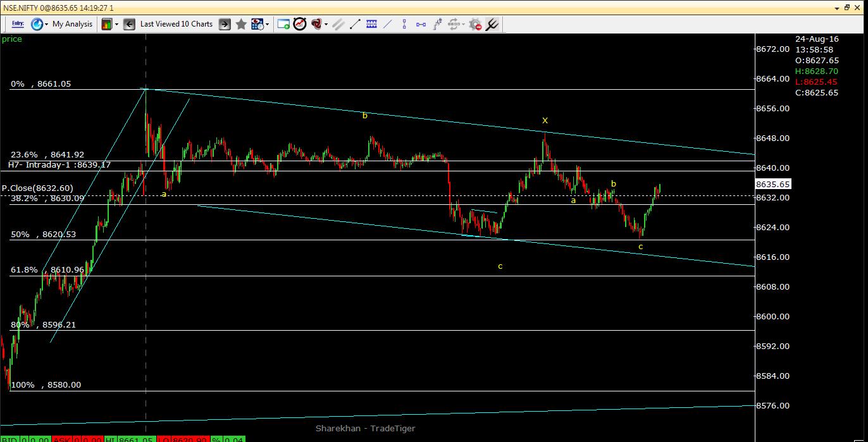This screenshot has width=868, height=442.
Task: Click the grey loop arrows icon
Action: (x=453, y=24)
